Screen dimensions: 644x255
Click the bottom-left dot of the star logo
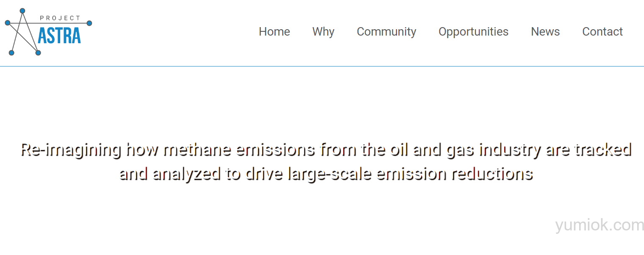click(11, 53)
